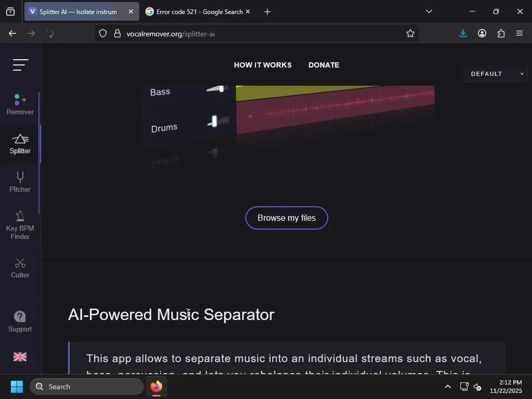Toggle the sidebar hamburger menu
Screen dimensions: 532x399
click(x=20, y=65)
